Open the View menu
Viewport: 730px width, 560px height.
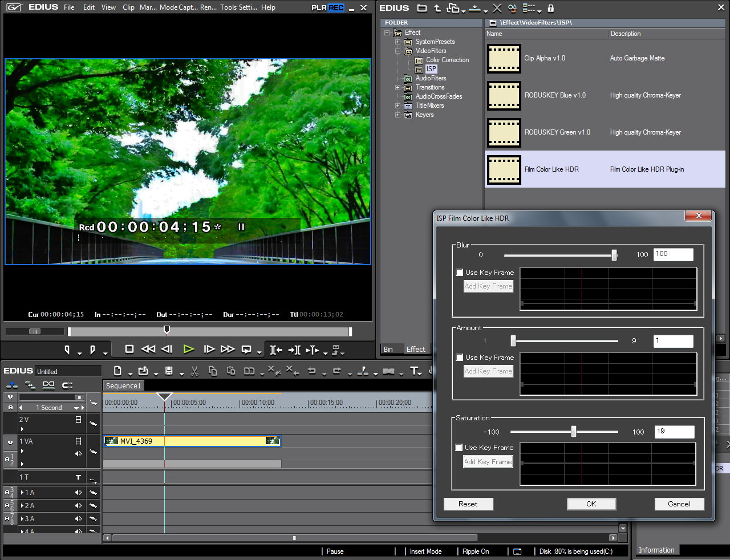click(108, 7)
